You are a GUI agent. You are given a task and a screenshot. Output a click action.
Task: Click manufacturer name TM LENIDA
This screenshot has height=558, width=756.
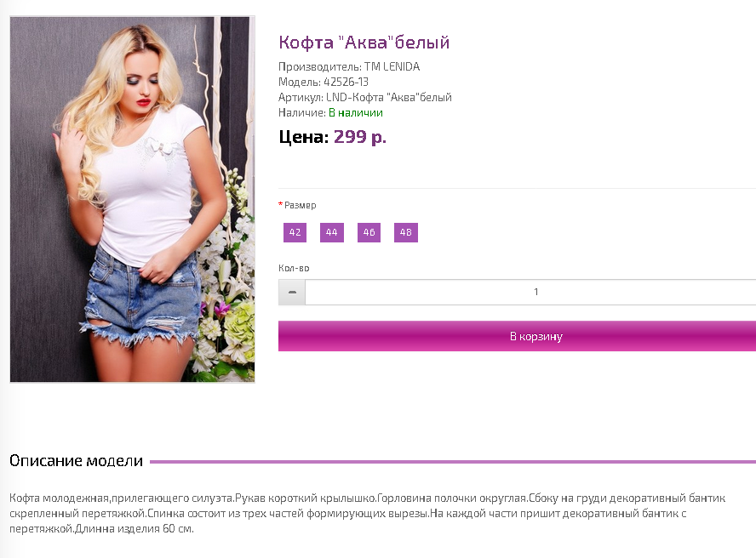click(x=392, y=66)
